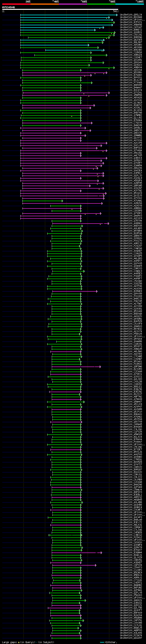Click the UniRef100_B3QNA4 label
This screenshot has height=644, width=146.
click(x=131, y=552)
